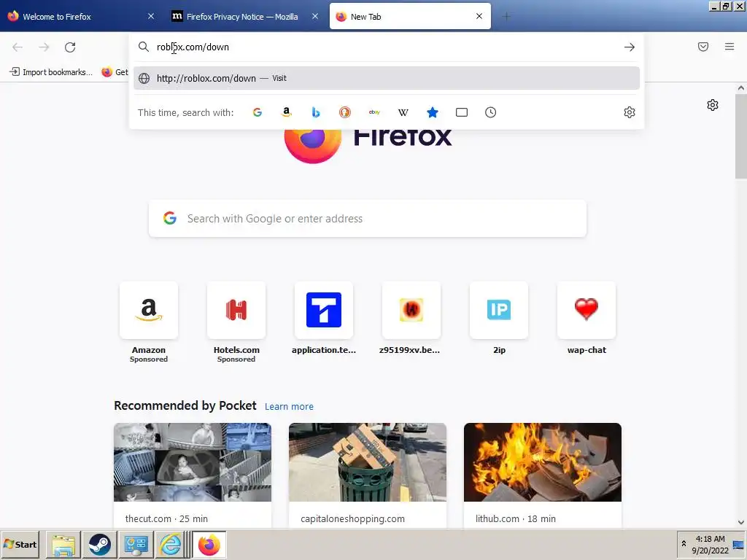Screen dimensions: 747x560
Task: Open Save to Pocket icon
Action: tap(703, 47)
